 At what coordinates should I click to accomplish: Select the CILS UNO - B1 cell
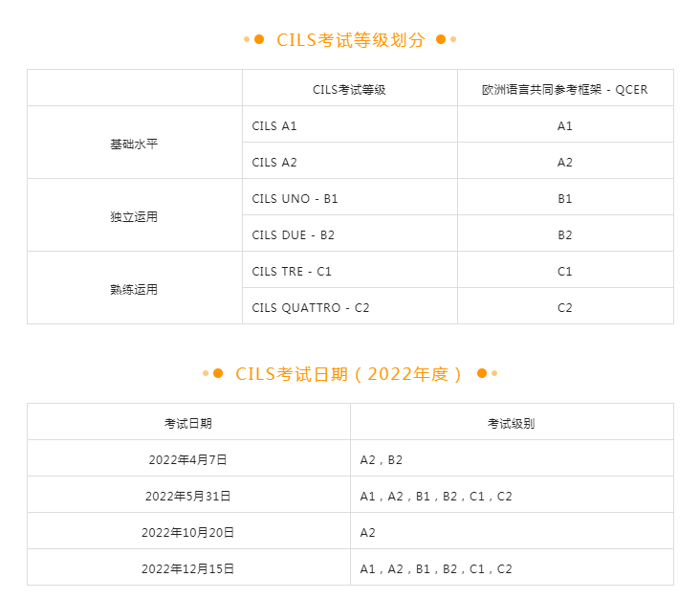295,198
